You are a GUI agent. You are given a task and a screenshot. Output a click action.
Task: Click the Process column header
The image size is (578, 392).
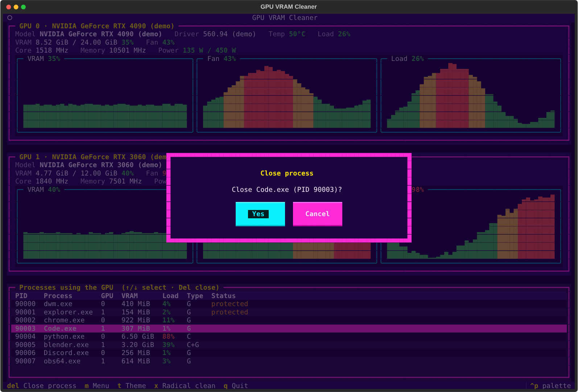(x=58, y=296)
